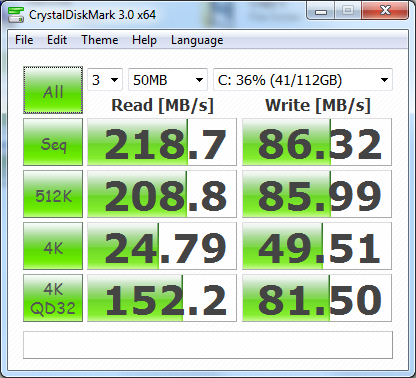Open the test count dropdown showing 3
This screenshot has width=416, height=378.
click(105, 80)
